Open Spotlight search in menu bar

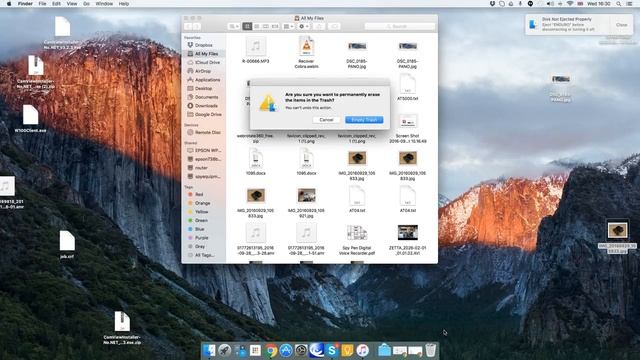[x=619, y=4]
